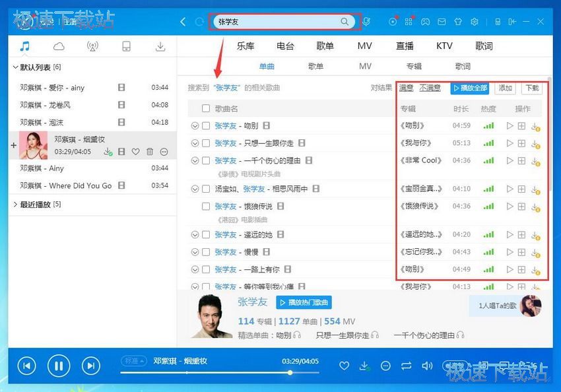This screenshot has height=392, width=561.
Task: Expand versions arrow for 慢慢
Action: click(x=195, y=252)
